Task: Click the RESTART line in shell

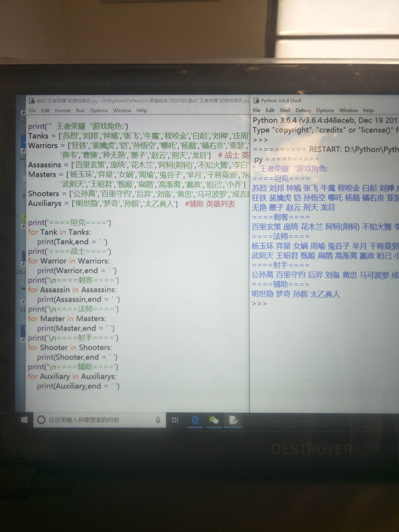Action: [x=326, y=149]
